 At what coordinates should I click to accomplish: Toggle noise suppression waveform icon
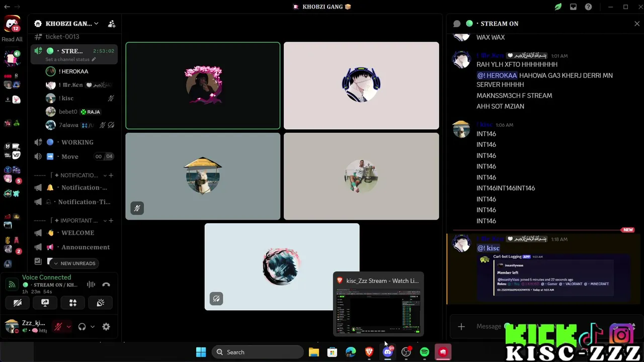click(x=91, y=285)
